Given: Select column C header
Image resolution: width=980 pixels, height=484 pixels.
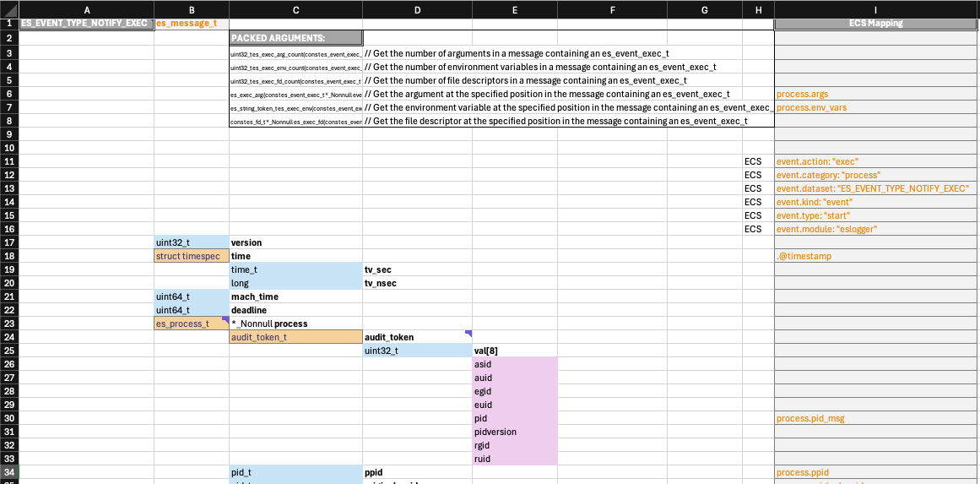Looking at the screenshot, I should [296, 9].
